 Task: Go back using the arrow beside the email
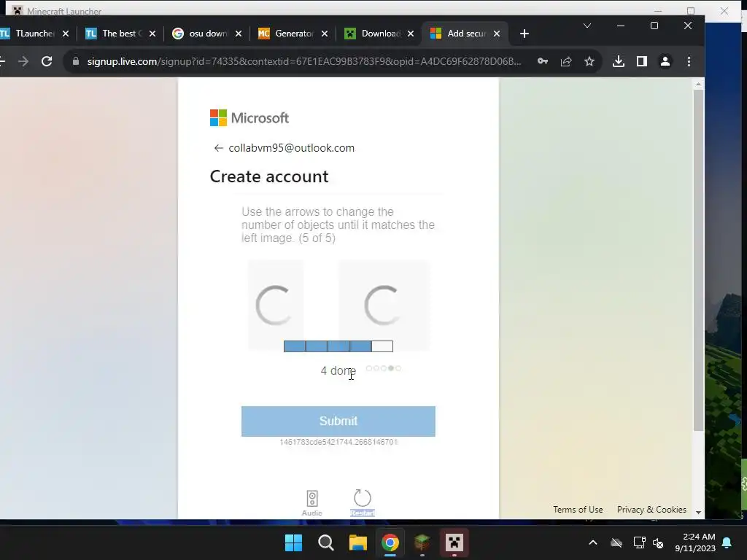tap(218, 148)
